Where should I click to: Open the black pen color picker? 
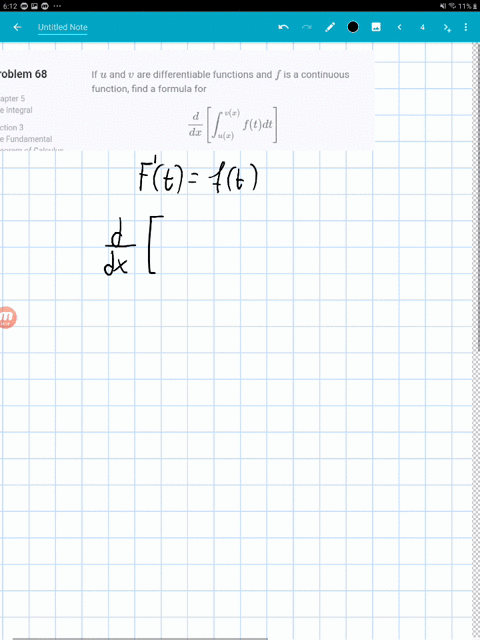tap(353, 27)
